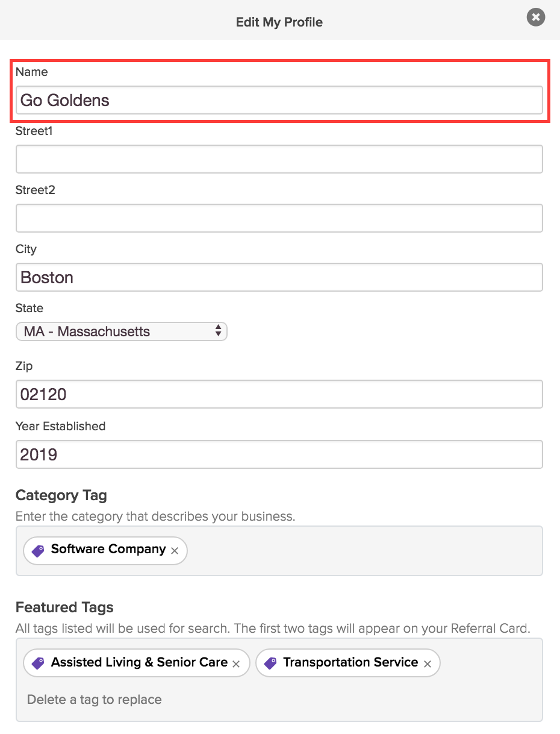Viewport: 560px width, 734px height.
Task: Click the Delete a tag to replace field
Action: [95, 700]
